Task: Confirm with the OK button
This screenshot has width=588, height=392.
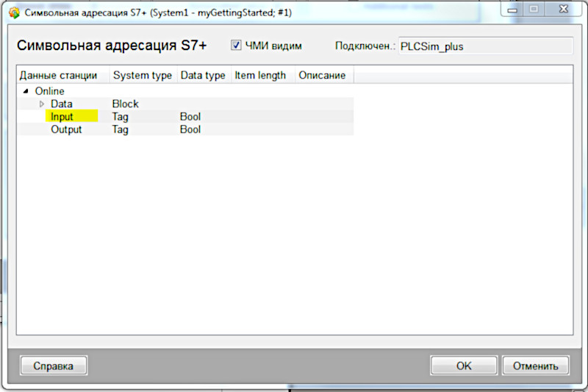Action: [464, 366]
